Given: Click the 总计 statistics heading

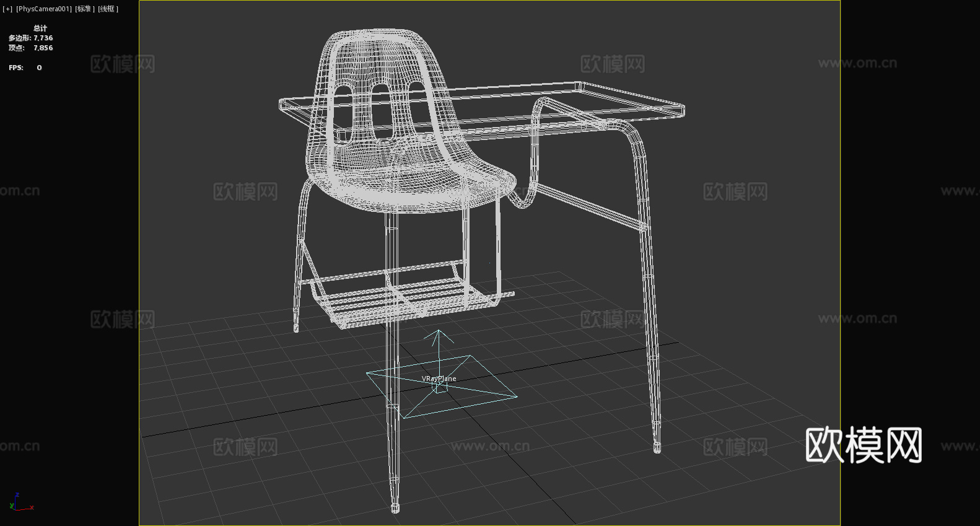Looking at the screenshot, I should coord(40,28).
